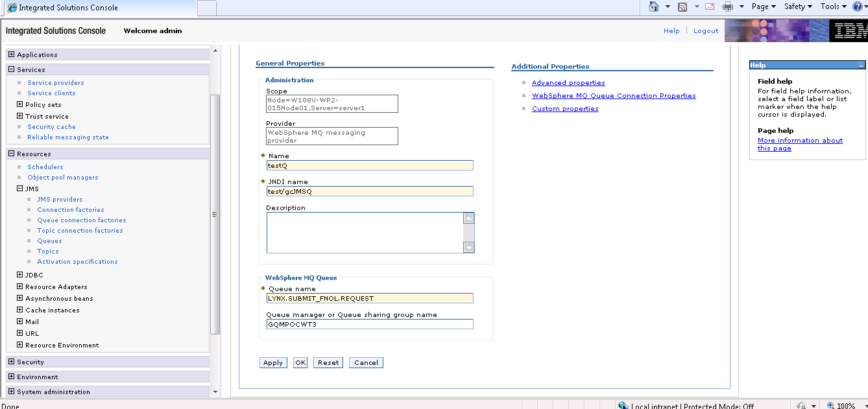Expand the Cache instances node
Viewport: 868px width, 409px height.
tap(20, 310)
